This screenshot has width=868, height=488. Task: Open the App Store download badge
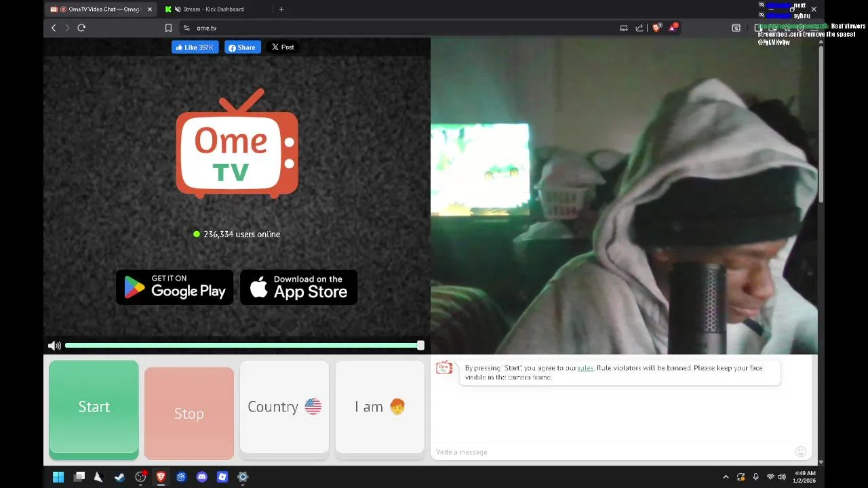299,287
